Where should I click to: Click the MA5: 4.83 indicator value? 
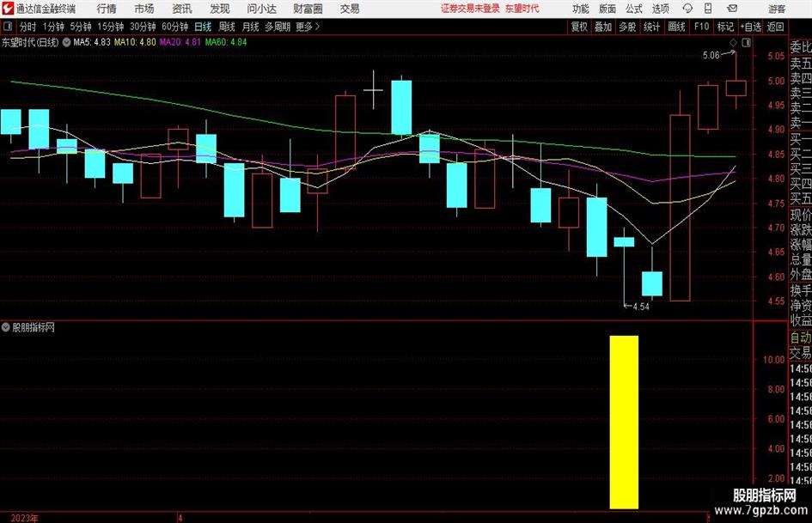(92, 42)
